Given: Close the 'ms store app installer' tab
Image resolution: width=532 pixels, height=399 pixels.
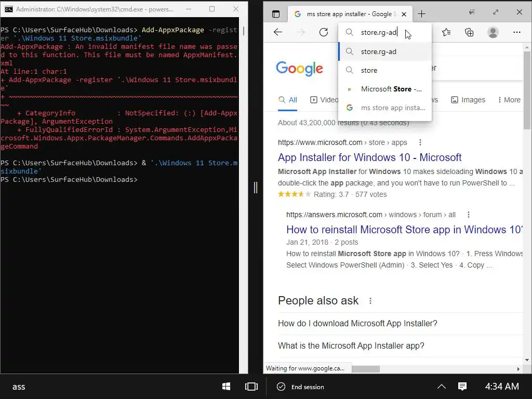Looking at the screenshot, I should click(x=404, y=14).
